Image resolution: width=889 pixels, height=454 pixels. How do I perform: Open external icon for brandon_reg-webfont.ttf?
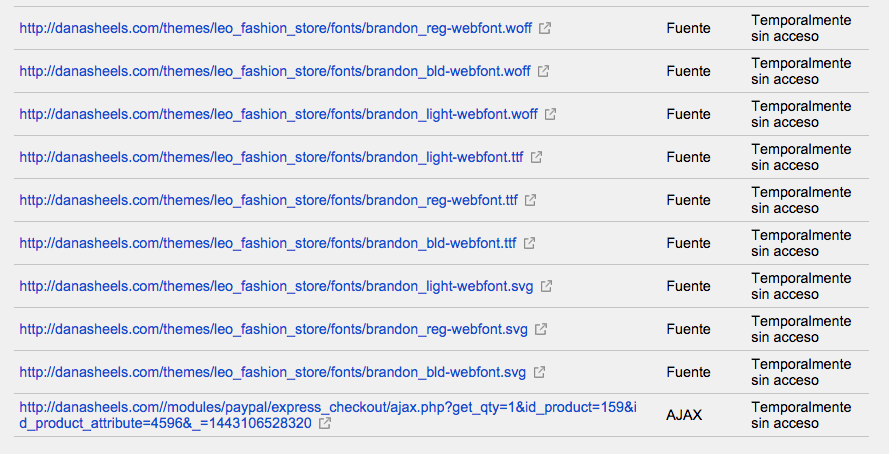(x=530, y=200)
